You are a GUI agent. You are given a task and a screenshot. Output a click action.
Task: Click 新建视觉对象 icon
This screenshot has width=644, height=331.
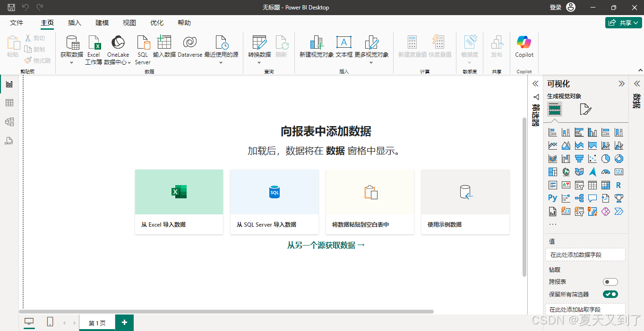(317, 42)
